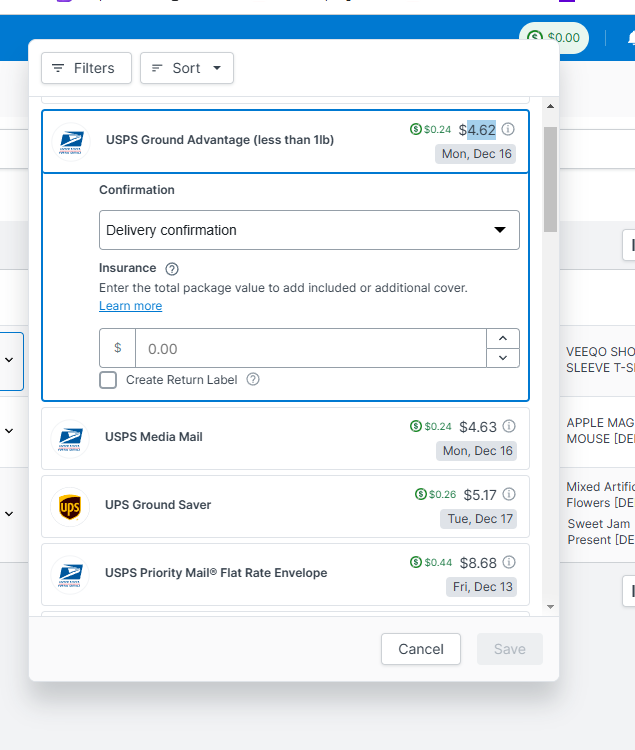Click the Insurance help question-mark icon
635x750 pixels.
point(172,269)
